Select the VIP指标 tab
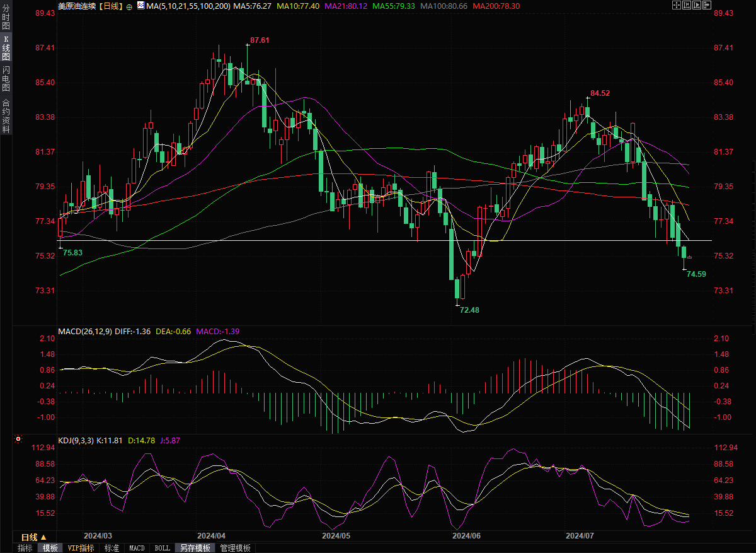This screenshot has width=756, height=553. [81, 548]
